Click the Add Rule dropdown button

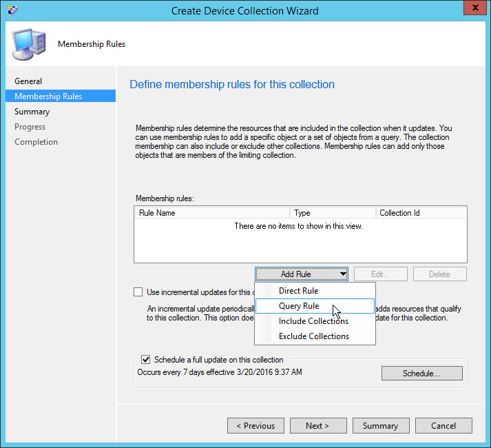pyautogui.click(x=302, y=274)
